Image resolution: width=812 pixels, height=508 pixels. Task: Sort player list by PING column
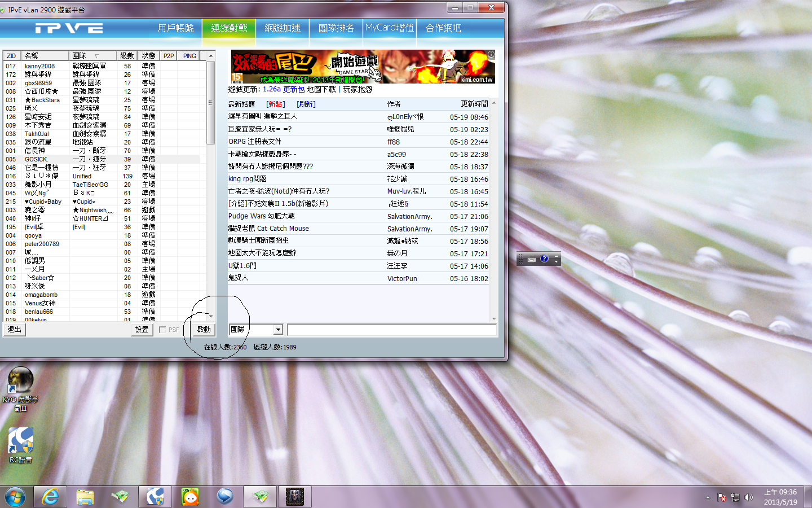(189, 56)
